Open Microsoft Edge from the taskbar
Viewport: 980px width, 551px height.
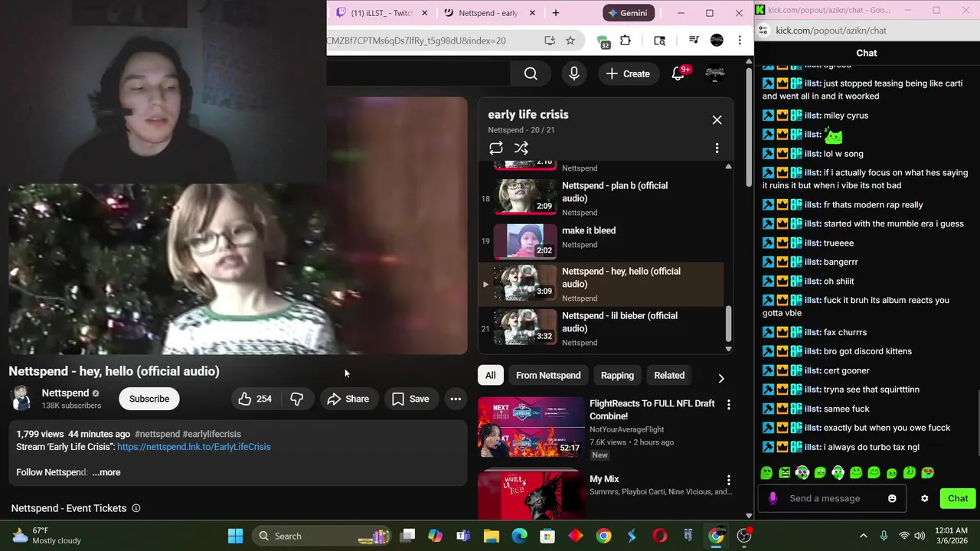pyautogui.click(x=519, y=536)
